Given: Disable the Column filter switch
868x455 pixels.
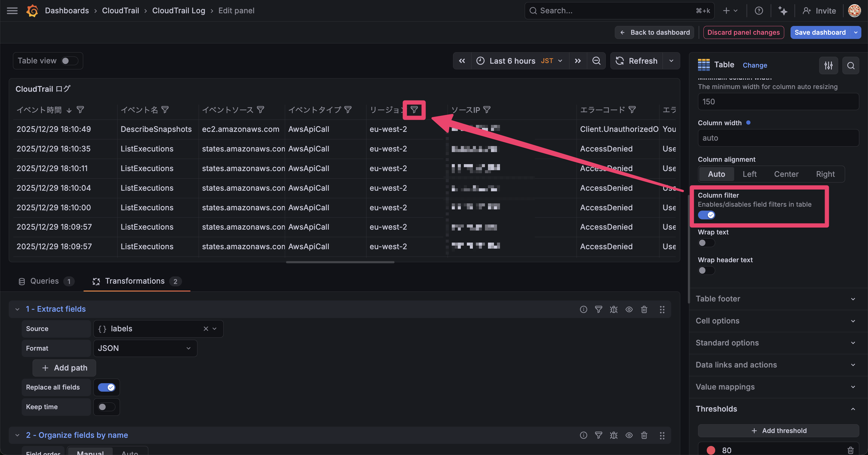Looking at the screenshot, I should [706, 215].
